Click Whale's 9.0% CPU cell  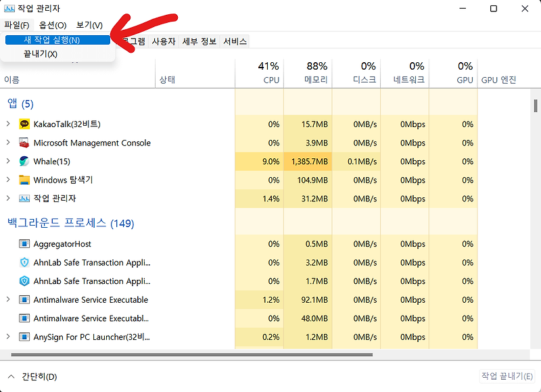pyautogui.click(x=260, y=162)
